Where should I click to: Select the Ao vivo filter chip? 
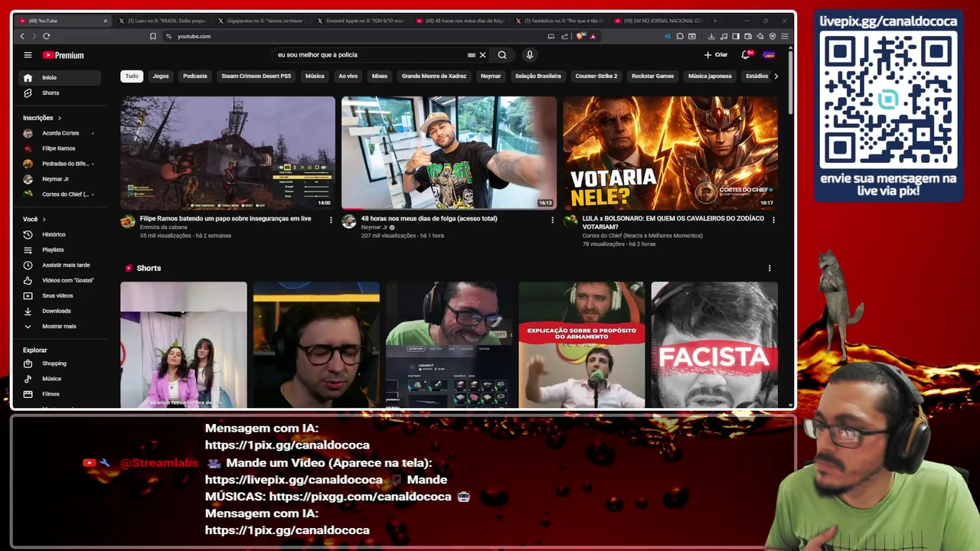(x=348, y=76)
